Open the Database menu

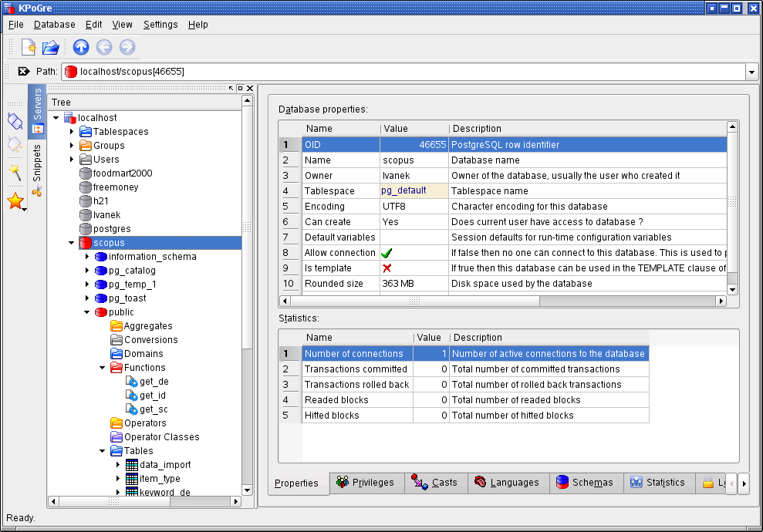pyautogui.click(x=55, y=25)
